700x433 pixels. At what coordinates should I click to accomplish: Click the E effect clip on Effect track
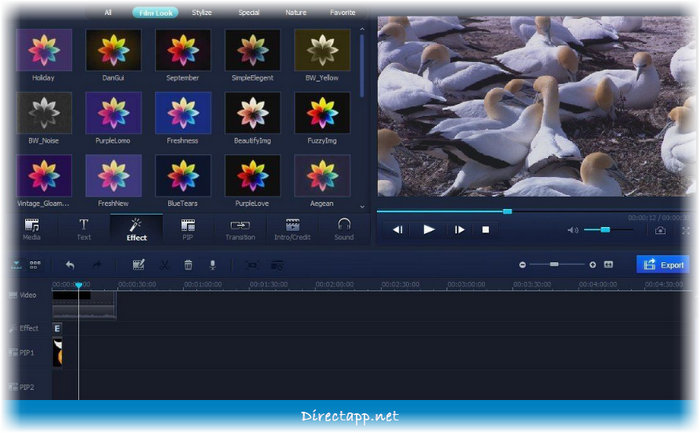tap(57, 329)
